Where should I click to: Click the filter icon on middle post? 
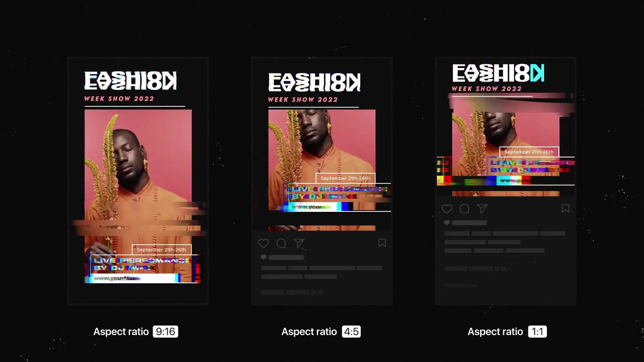pos(299,243)
